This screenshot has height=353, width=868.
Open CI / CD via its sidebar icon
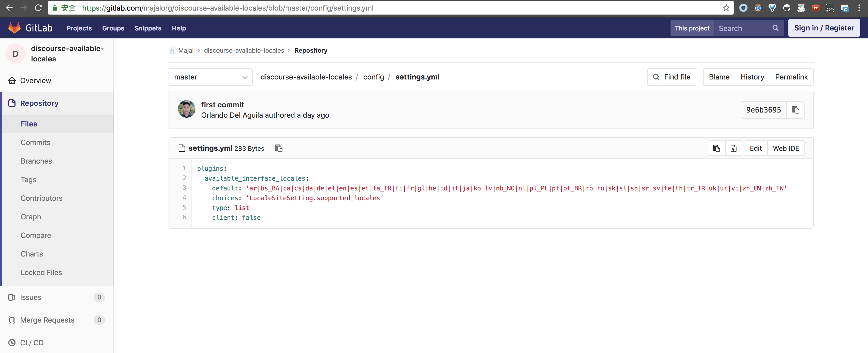coord(12,342)
